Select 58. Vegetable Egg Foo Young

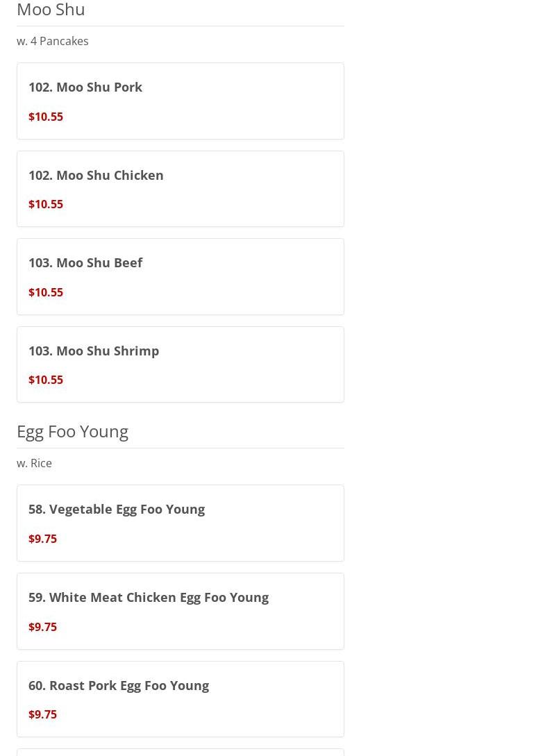point(117,509)
